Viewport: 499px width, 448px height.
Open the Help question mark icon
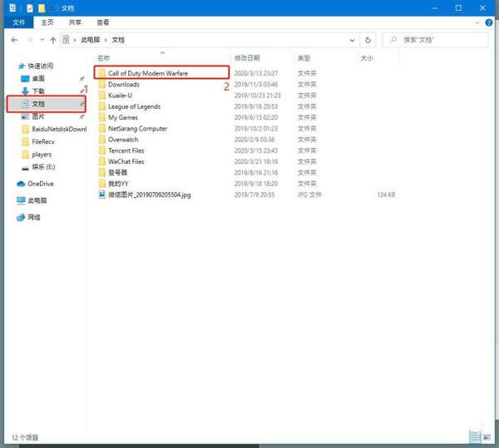pos(489,22)
